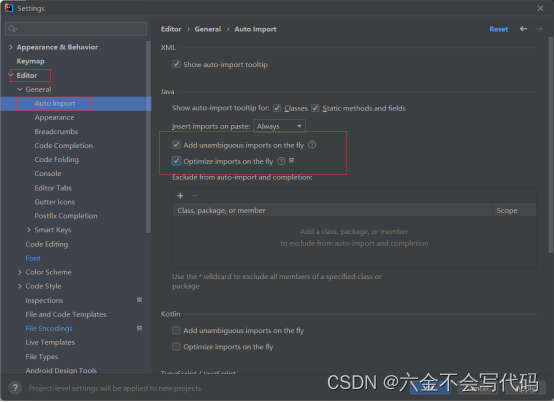This screenshot has width=554, height=402.
Task: Click the plus icon to add exclusion
Action: (180, 196)
